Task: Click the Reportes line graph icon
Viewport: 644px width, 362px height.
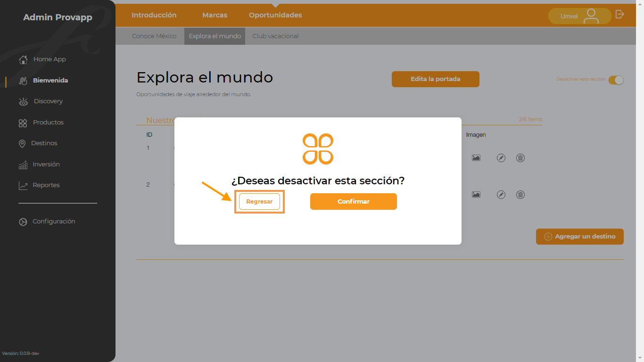Action: (23, 186)
